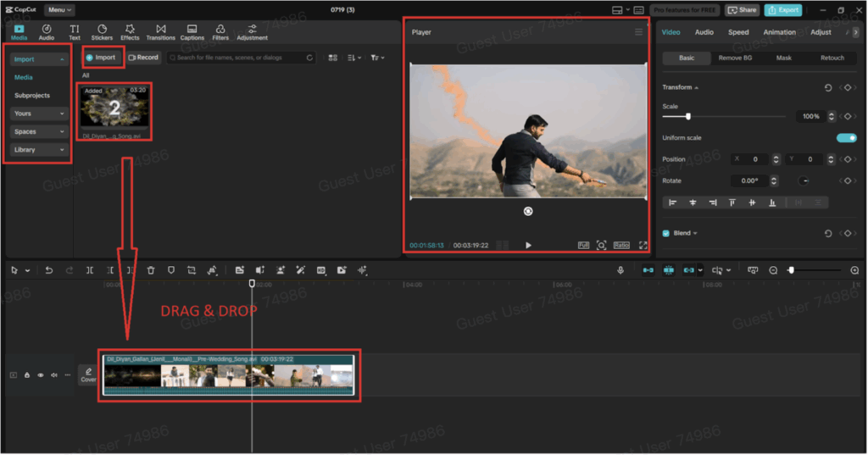Uncheck the Blend checkbox

666,234
